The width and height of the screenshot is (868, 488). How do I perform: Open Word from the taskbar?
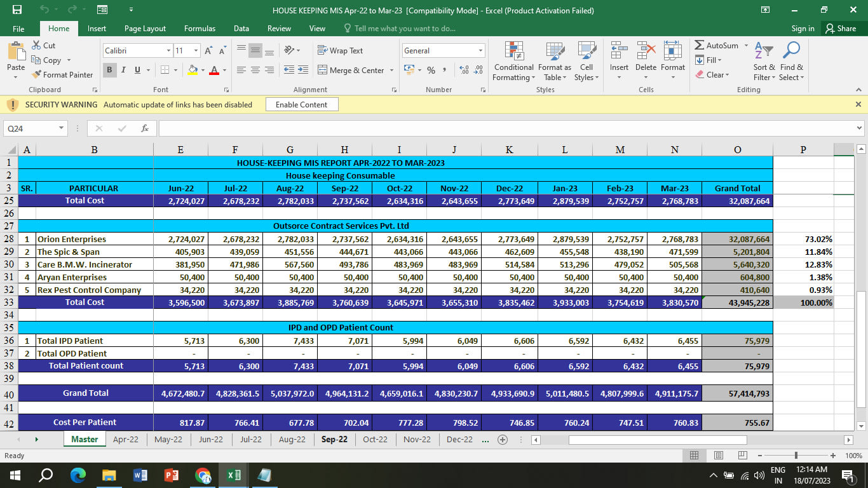[141, 475]
